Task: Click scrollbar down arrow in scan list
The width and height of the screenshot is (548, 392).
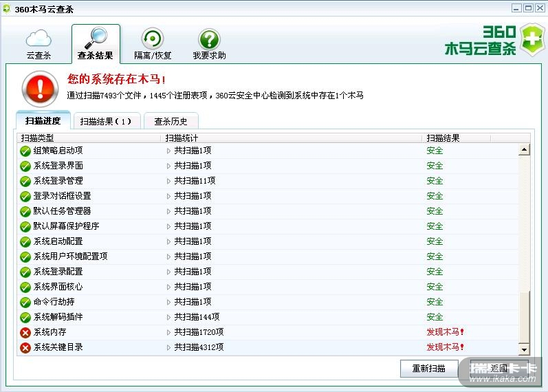Action: [524, 349]
